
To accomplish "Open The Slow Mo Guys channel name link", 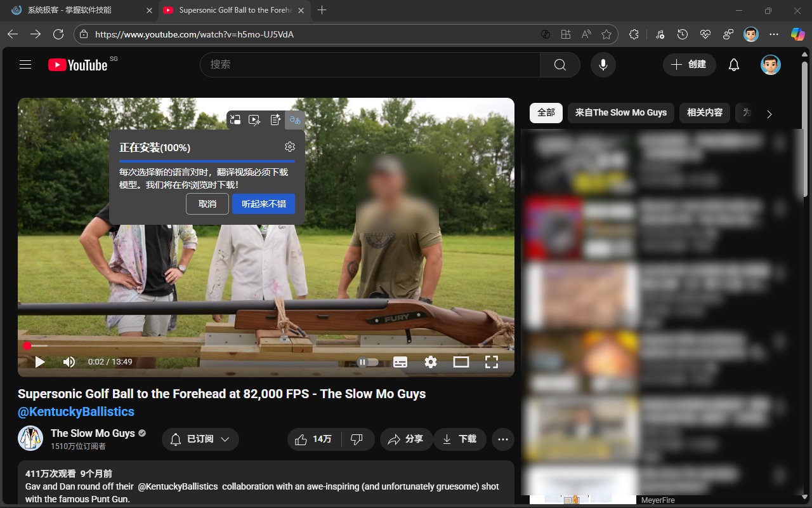I will [x=93, y=433].
